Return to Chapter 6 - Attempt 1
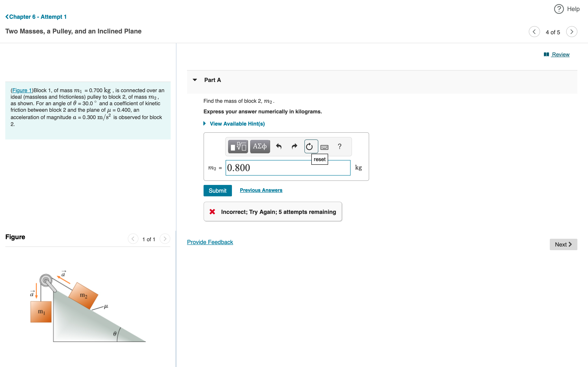This screenshot has width=588, height=367. (36, 17)
